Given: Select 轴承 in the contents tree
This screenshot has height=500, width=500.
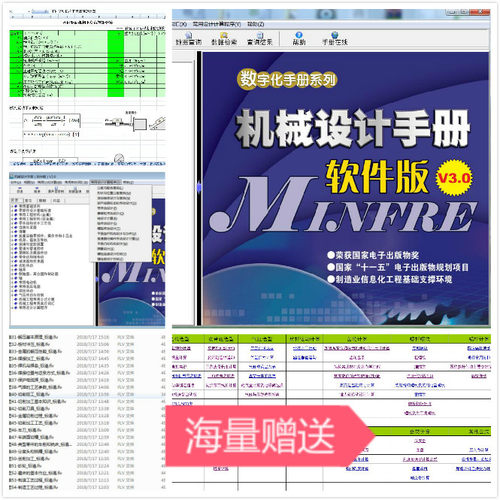Looking at the screenshot, I should [x=22, y=270].
